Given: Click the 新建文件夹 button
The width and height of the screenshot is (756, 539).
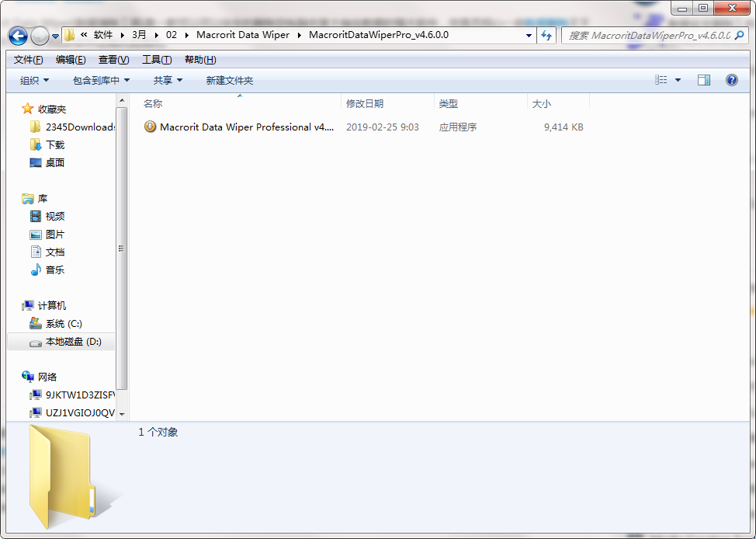Looking at the screenshot, I should coord(230,81).
